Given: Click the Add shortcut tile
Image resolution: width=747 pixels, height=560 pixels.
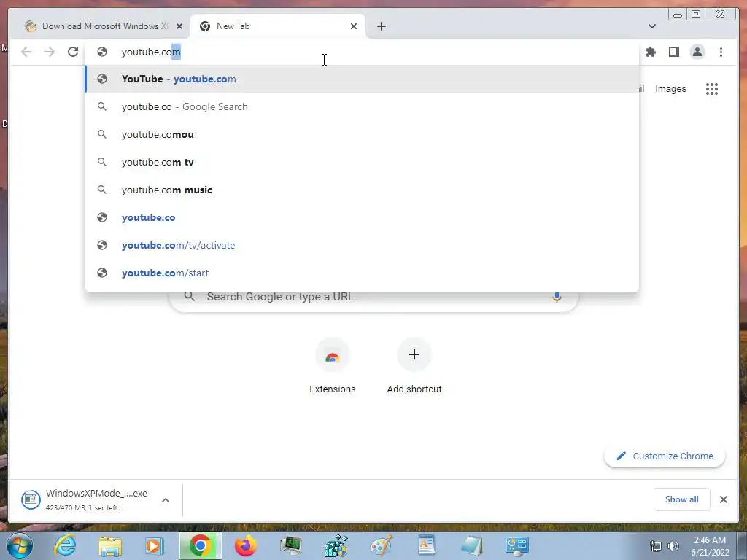Looking at the screenshot, I should pos(414,366).
